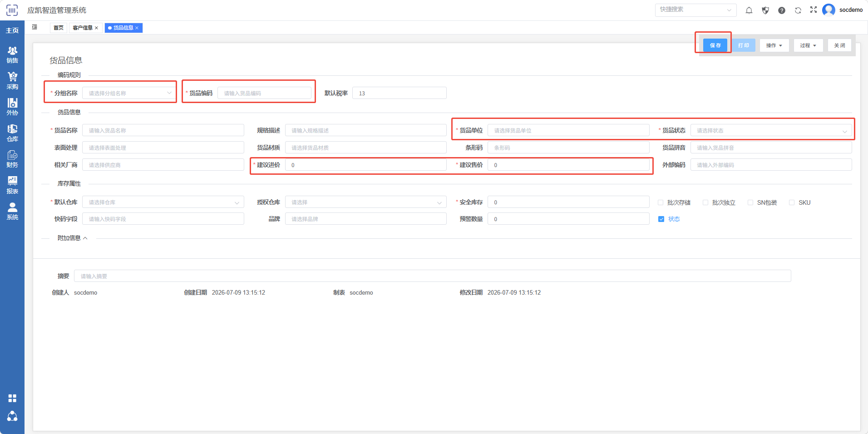Close the 货品信息 tab

pyautogui.click(x=137, y=28)
